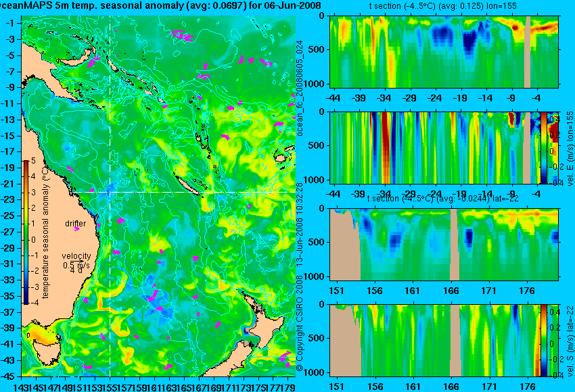Select 'temperature seasonal anomaly (°C)' vertical label
This screenshot has height=392, width=575.
point(45,232)
